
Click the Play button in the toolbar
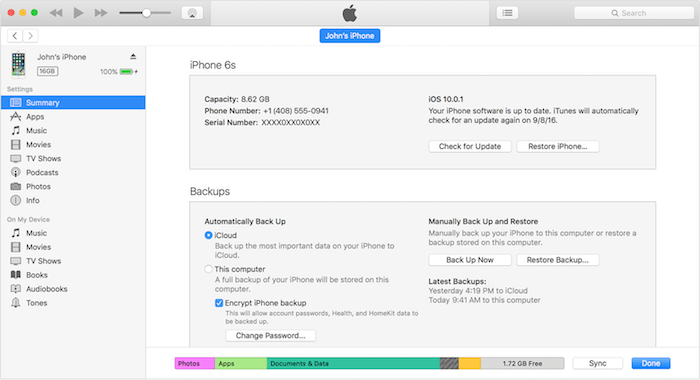point(79,13)
